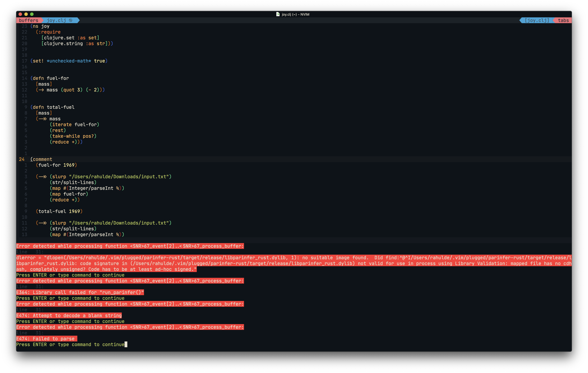Click the joy.clj file icon in title bar
588x373 pixels.
278,14
